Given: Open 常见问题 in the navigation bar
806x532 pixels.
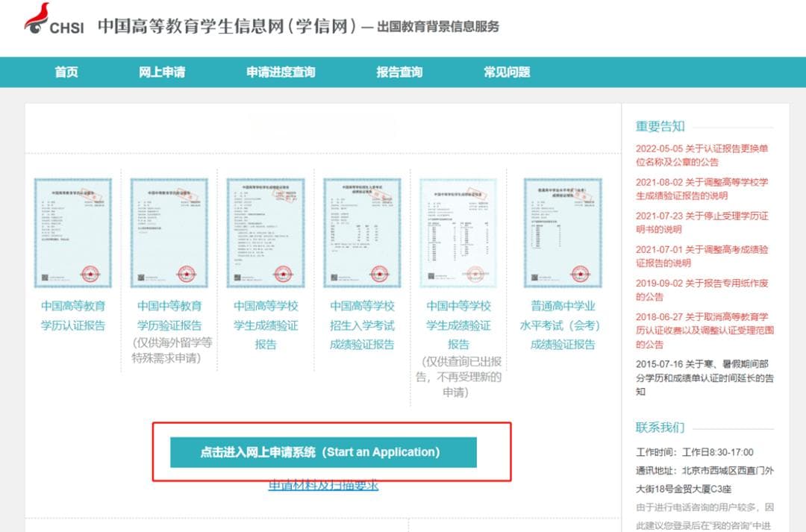Looking at the screenshot, I should point(507,72).
